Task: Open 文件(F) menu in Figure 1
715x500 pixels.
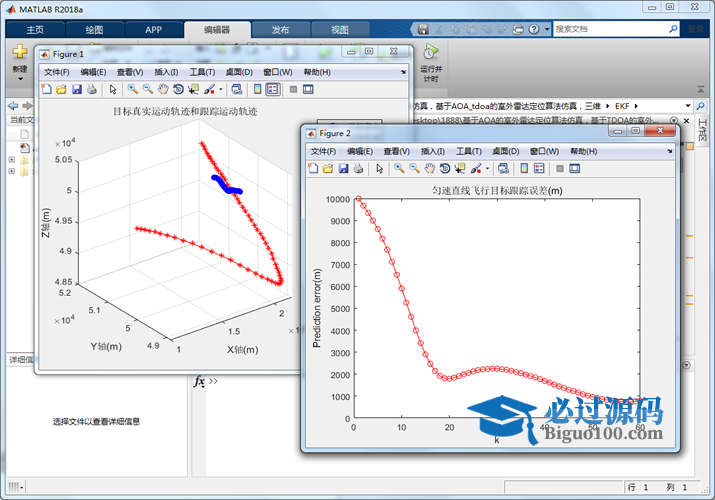Action: pos(57,72)
